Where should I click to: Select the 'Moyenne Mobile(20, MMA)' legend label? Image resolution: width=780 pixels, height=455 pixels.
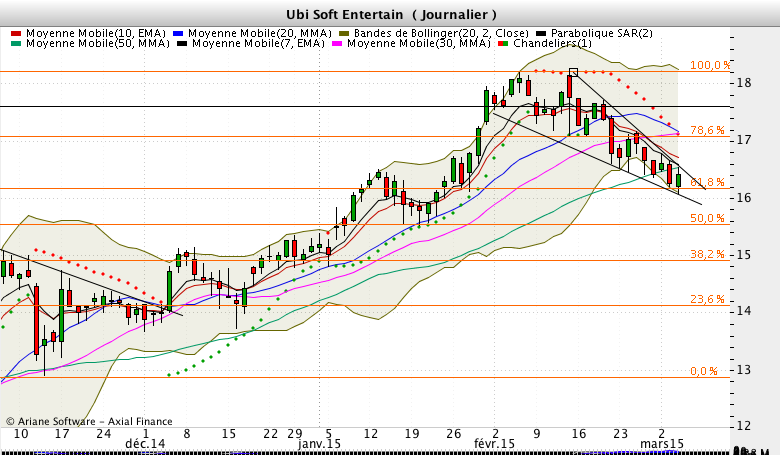(260, 33)
